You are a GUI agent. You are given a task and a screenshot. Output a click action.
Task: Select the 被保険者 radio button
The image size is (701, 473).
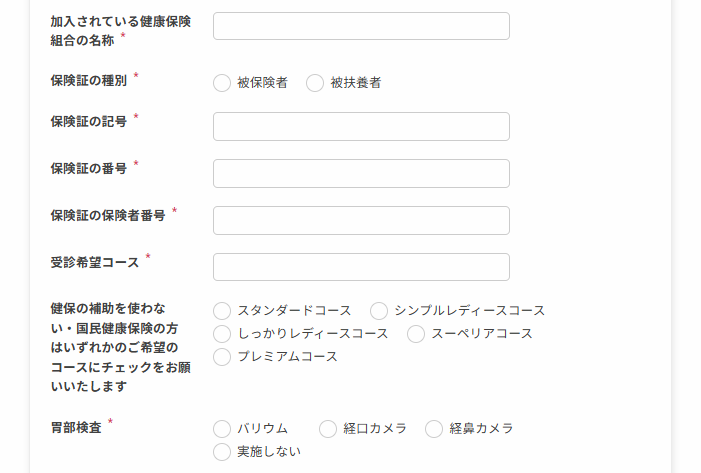tap(222, 83)
